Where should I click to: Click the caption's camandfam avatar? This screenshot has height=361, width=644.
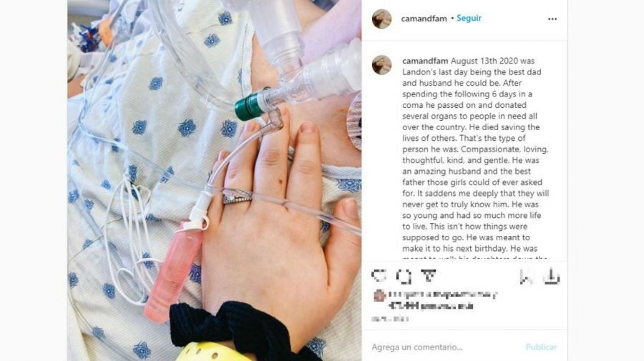coord(381,65)
